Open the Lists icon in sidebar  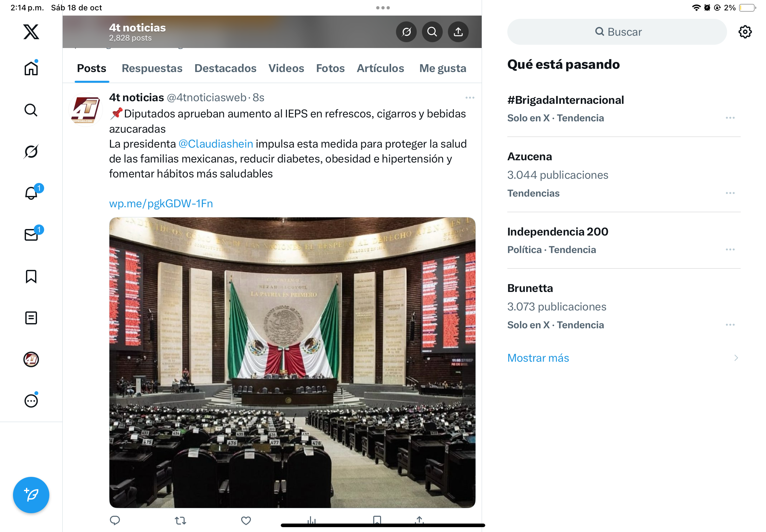point(31,318)
